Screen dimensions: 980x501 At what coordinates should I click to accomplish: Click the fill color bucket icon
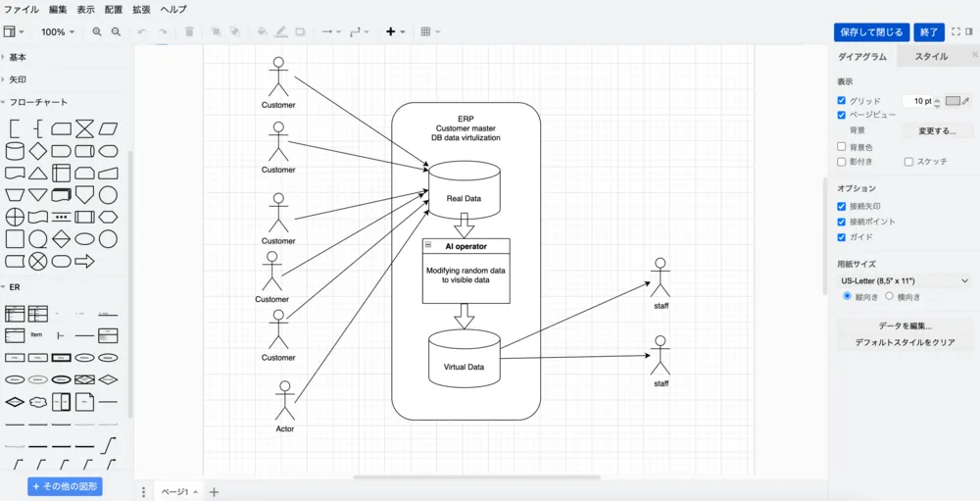point(263,32)
